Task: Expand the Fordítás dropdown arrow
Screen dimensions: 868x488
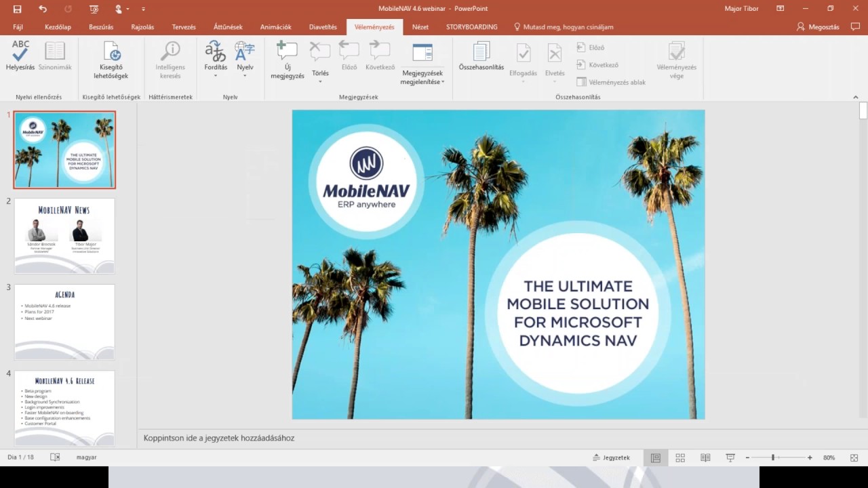Action: click(216, 75)
